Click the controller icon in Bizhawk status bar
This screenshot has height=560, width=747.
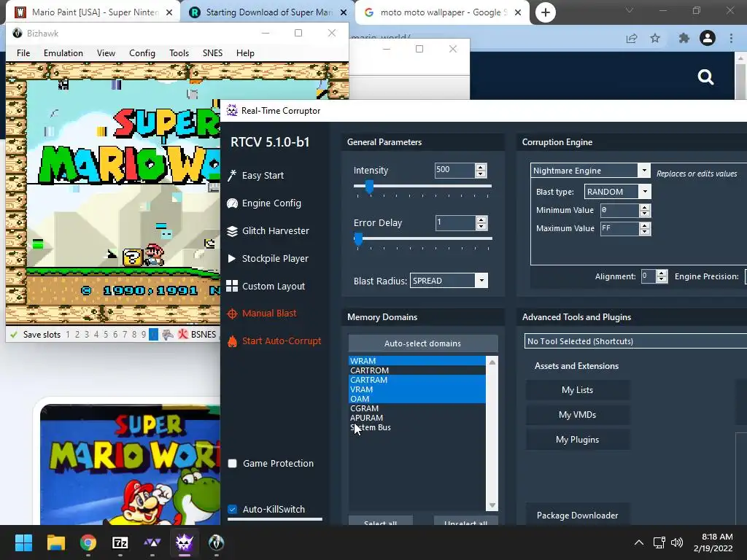pyautogui.click(x=167, y=334)
